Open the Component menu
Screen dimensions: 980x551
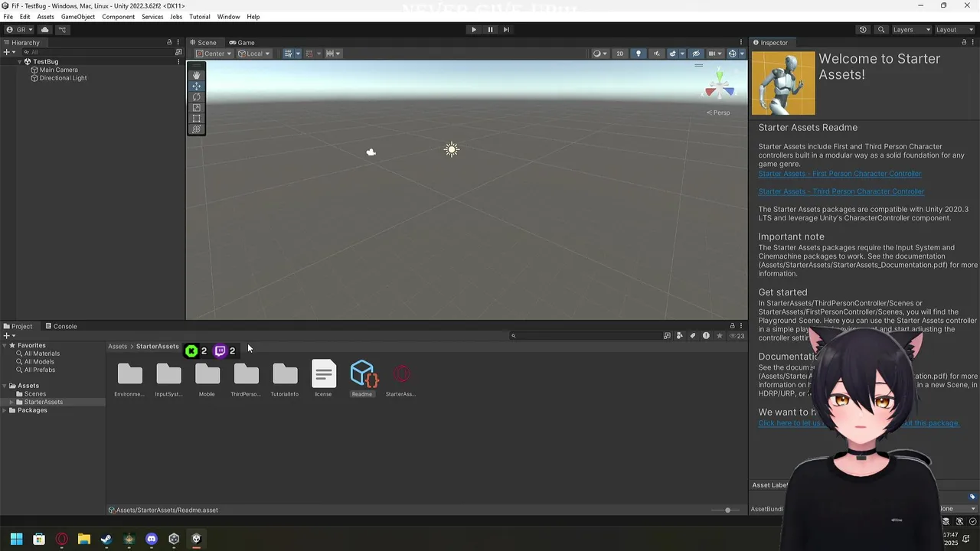click(118, 17)
